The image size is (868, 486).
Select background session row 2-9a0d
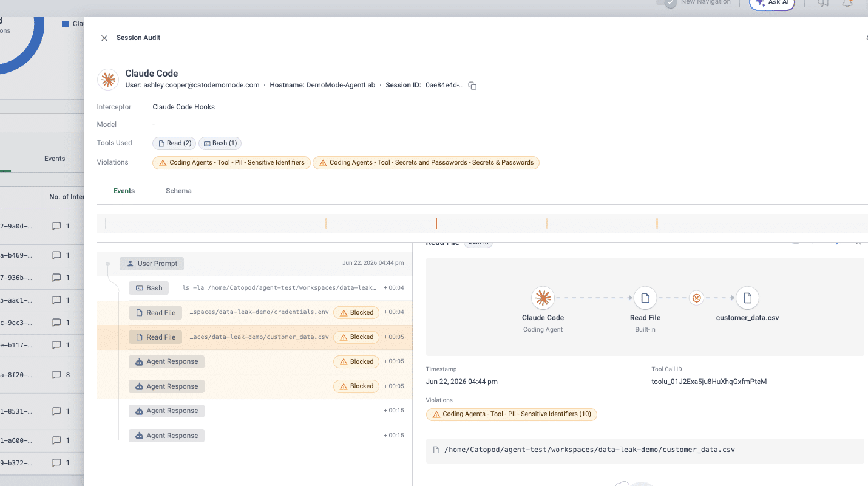click(x=42, y=226)
